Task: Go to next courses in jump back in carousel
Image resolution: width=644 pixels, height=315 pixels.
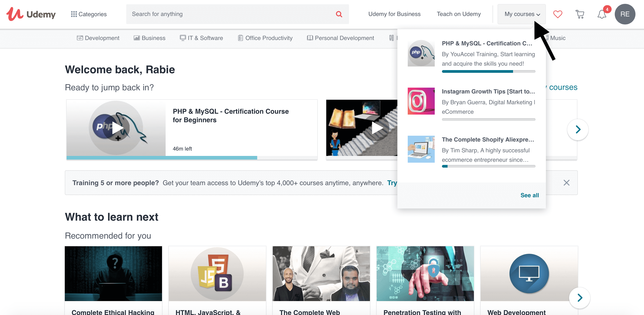Action: (x=578, y=129)
